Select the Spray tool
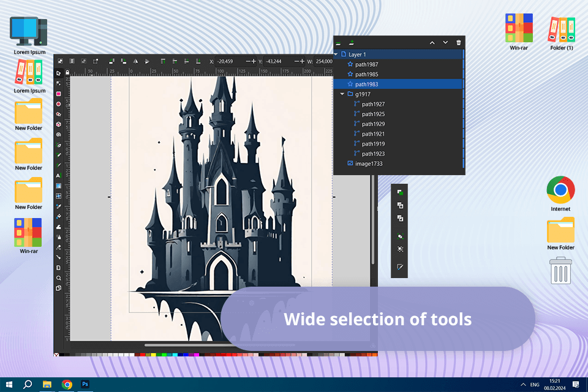 59,237
